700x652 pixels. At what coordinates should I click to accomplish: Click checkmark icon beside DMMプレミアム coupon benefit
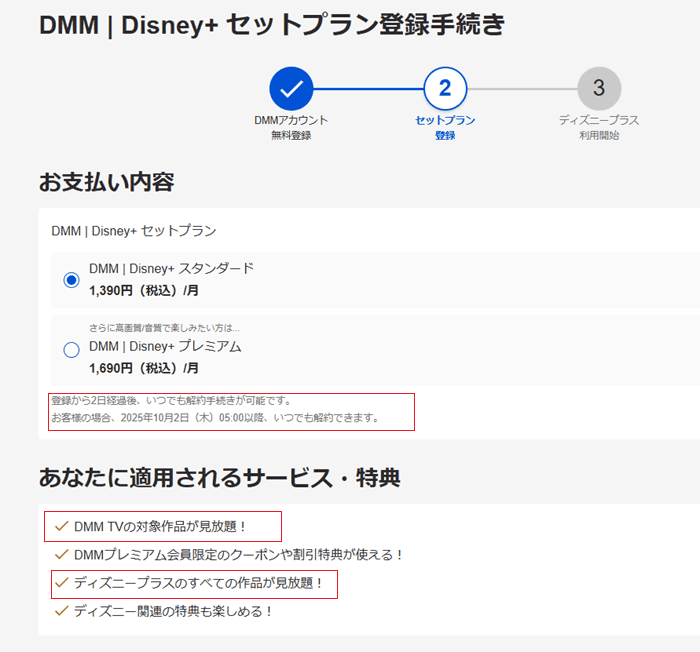[x=61, y=554]
